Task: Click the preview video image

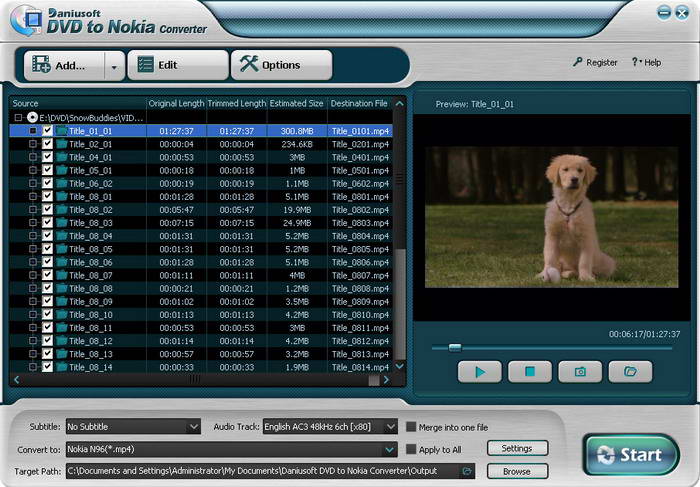Action: pyautogui.click(x=551, y=217)
